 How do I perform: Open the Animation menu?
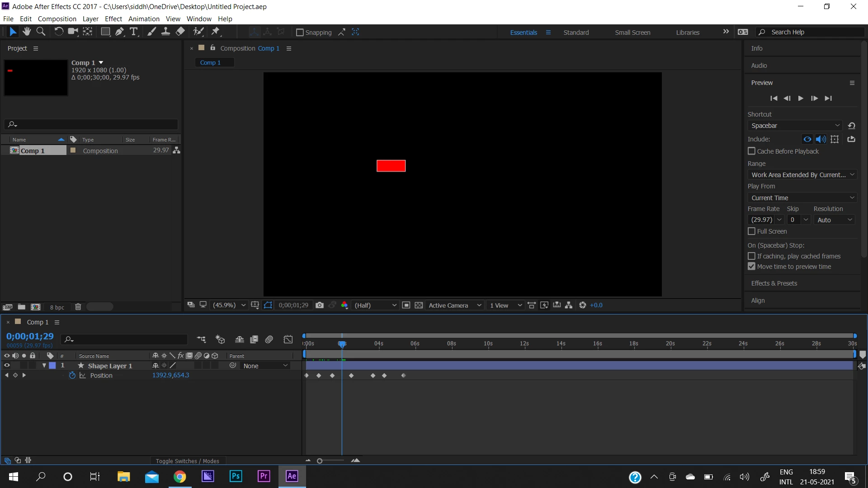click(x=144, y=19)
